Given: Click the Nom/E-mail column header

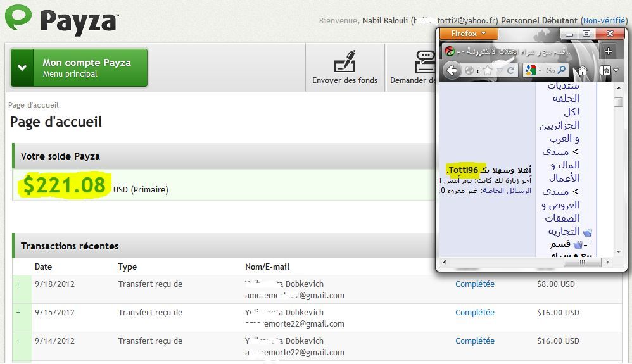Looking at the screenshot, I should point(267,267).
